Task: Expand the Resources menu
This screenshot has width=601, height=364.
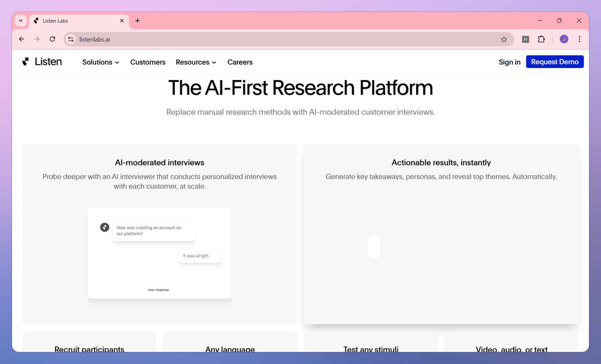Action: (196, 62)
